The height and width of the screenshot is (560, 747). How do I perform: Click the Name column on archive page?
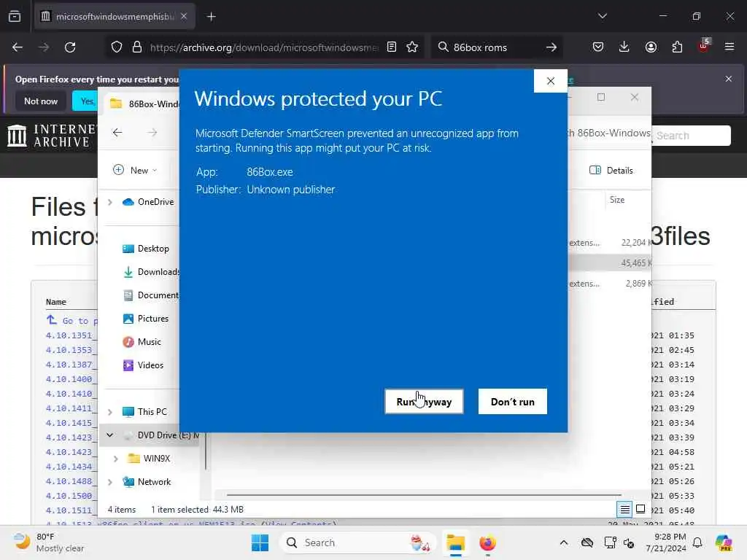click(x=55, y=302)
